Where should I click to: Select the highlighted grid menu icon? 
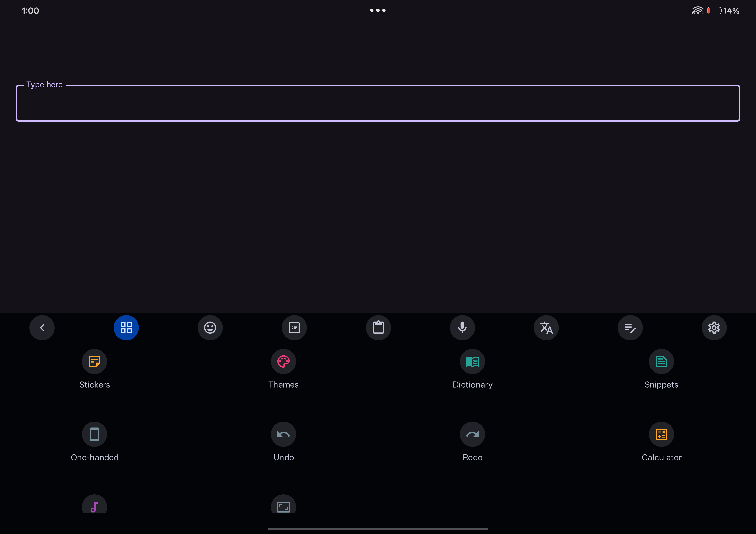(x=126, y=328)
